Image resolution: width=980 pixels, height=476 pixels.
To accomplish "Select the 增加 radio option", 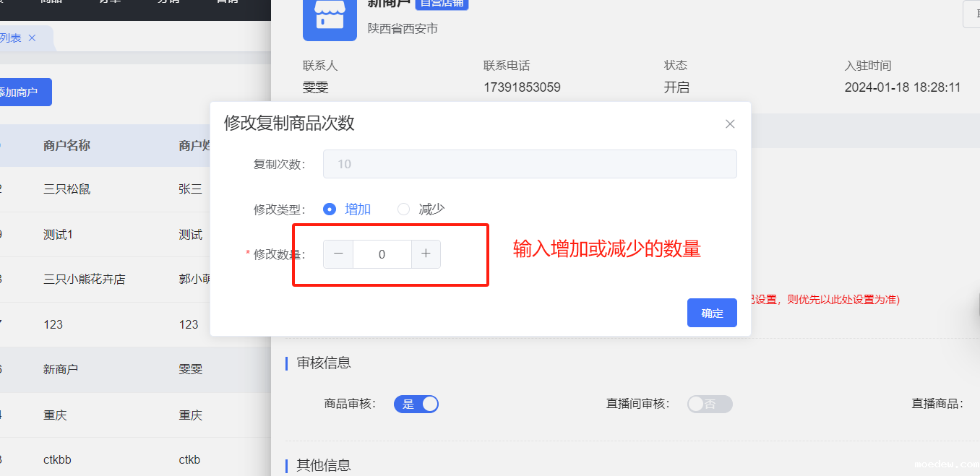I will [x=330, y=209].
